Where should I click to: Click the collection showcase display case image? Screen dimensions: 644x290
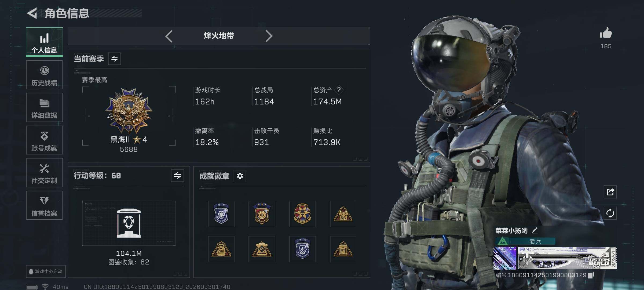129,223
